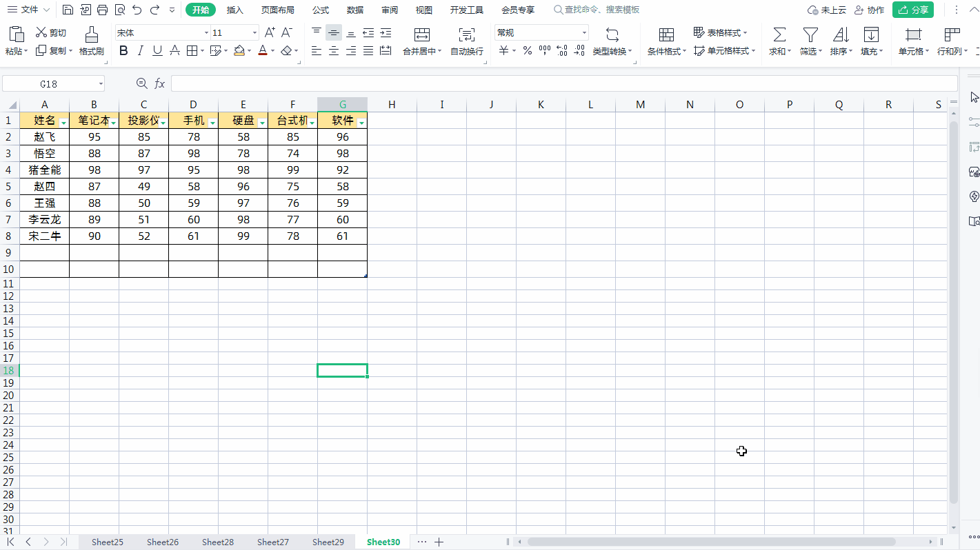Align text left horizontally

317,50
